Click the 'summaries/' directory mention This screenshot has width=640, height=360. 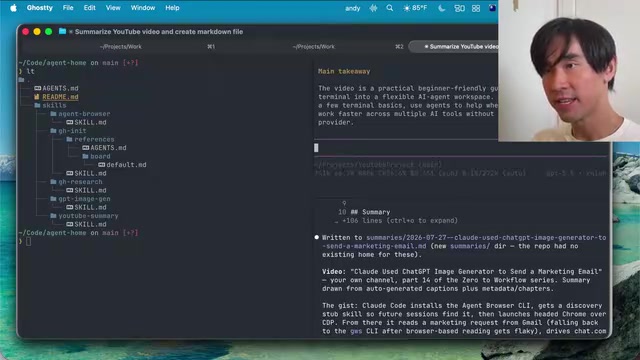click(x=470, y=246)
